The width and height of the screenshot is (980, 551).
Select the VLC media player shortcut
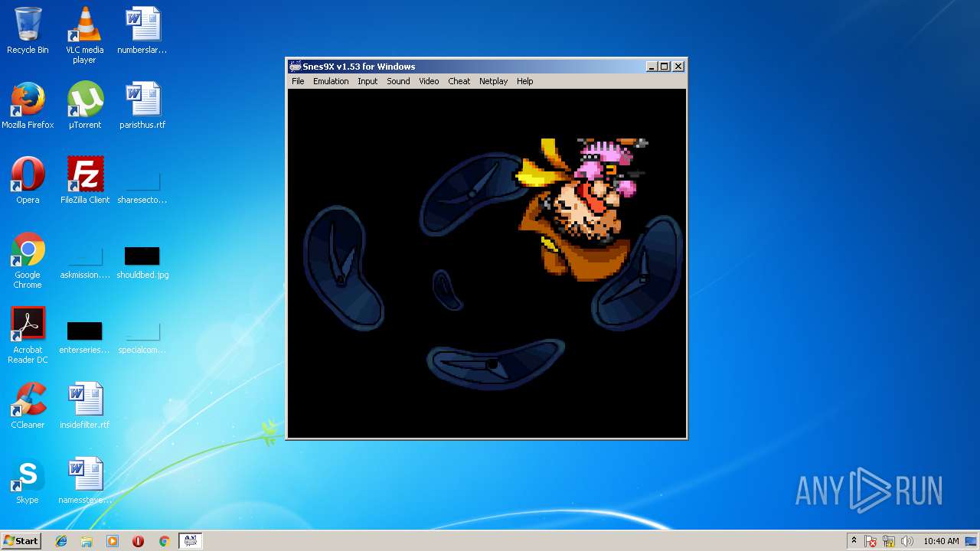(x=85, y=35)
